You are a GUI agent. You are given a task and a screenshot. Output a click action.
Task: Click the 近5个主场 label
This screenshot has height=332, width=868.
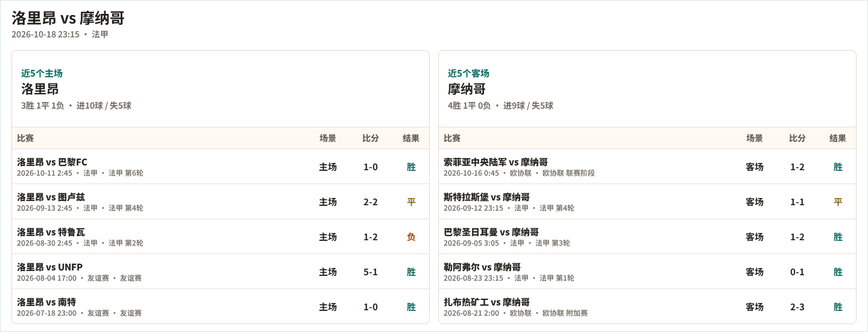[x=42, y=73]
